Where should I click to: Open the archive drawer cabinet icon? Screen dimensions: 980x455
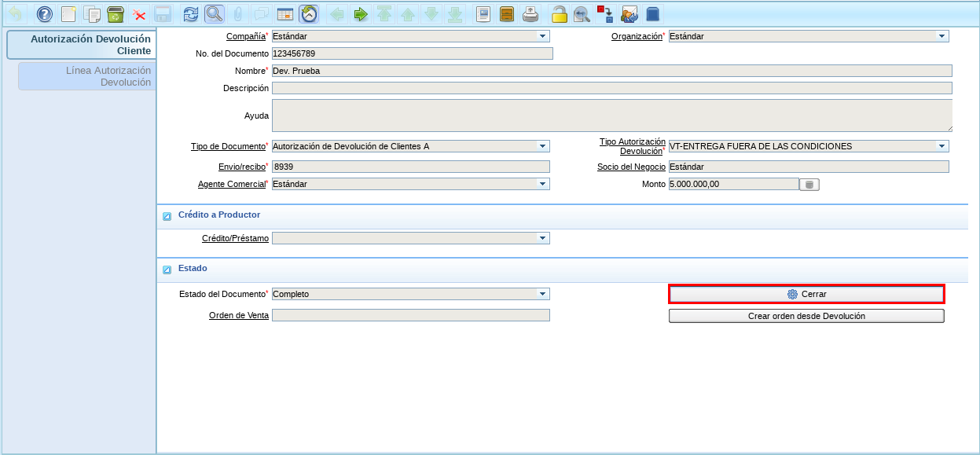[507, 14]
